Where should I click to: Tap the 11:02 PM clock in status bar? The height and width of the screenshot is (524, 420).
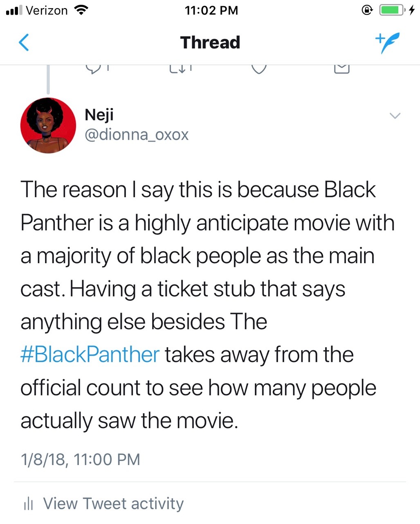point(211,10)
